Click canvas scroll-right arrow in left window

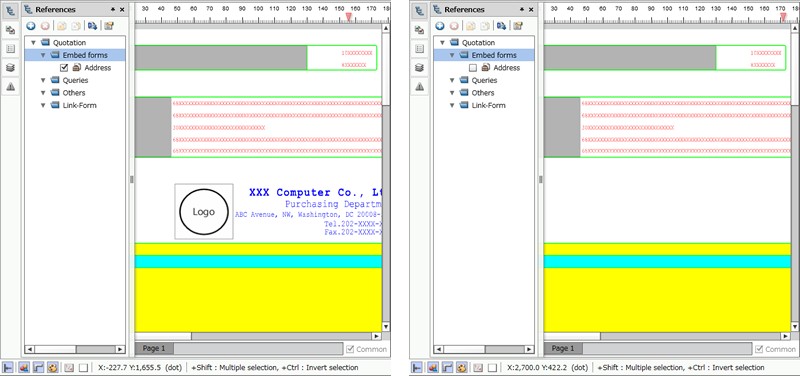coord(377,336)
